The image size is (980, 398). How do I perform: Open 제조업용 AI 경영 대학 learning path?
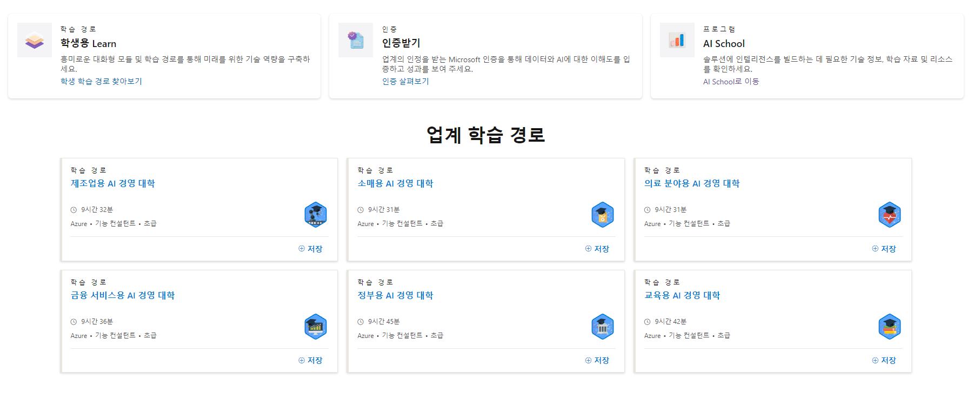coord(112,183)
